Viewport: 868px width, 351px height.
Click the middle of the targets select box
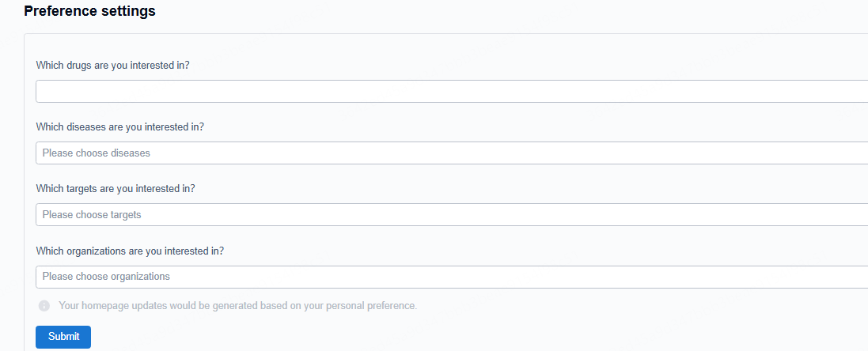tap(452, 215)
